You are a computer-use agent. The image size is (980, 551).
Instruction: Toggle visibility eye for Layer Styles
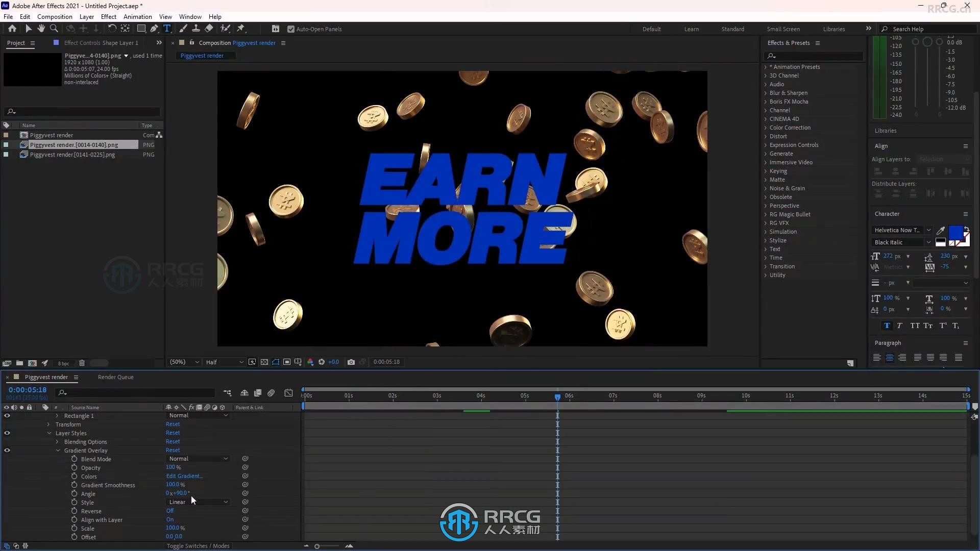tap(7, 433)
